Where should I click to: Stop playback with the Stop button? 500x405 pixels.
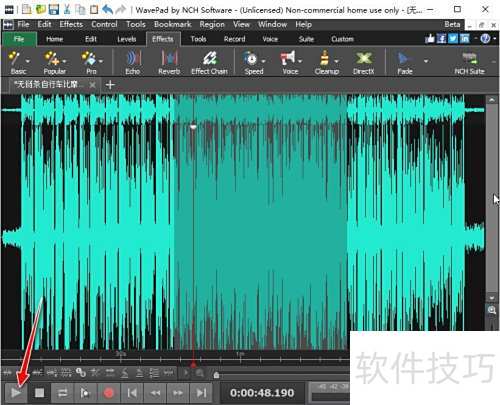(x=39, y=393)
